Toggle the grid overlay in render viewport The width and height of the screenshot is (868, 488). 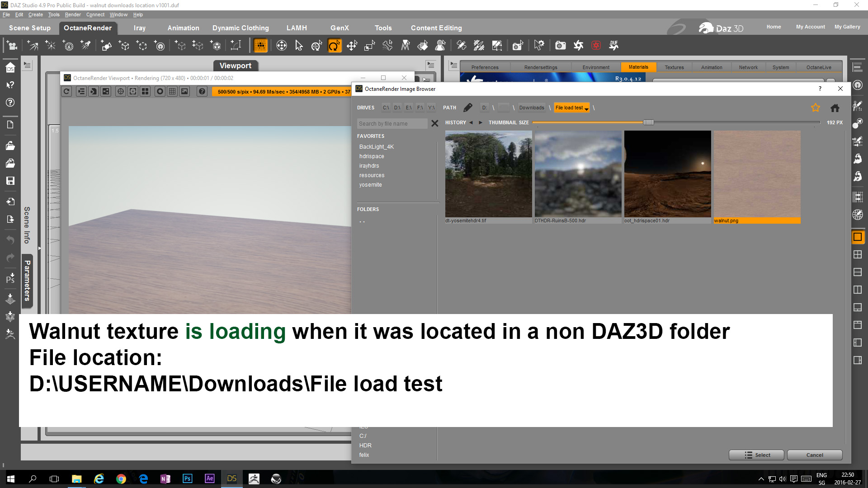click(172, 92)
